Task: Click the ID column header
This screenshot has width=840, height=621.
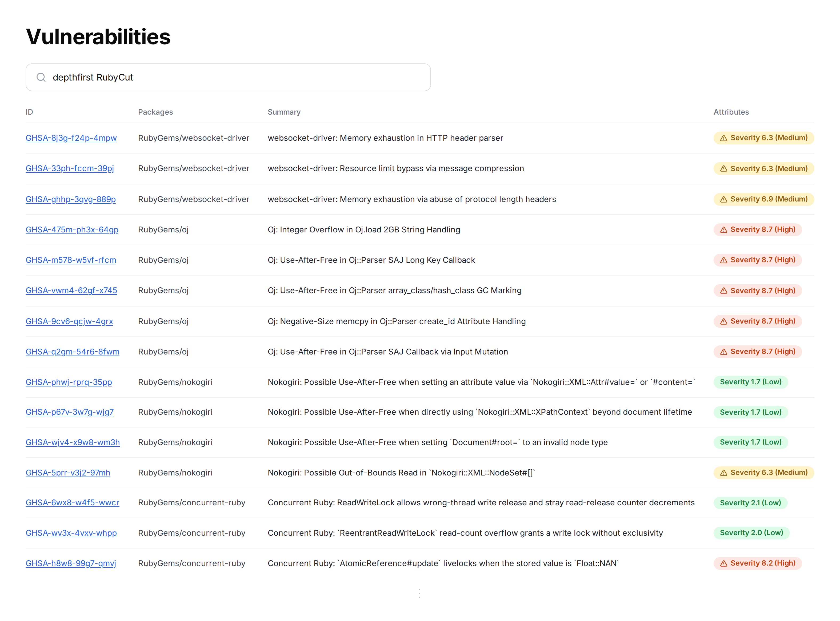Action: point(29,112)
